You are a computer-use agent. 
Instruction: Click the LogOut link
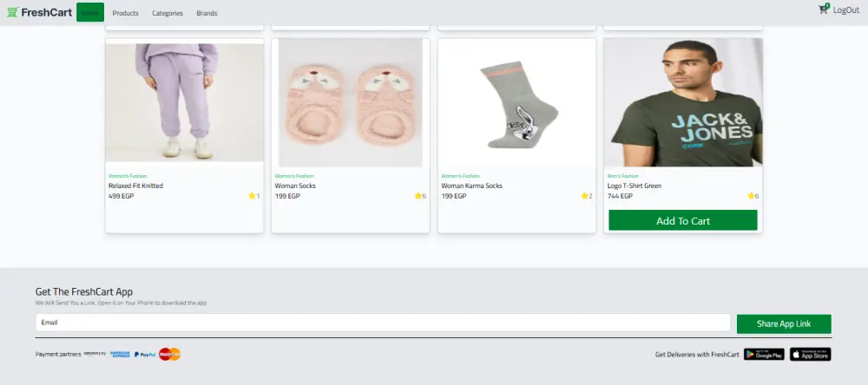click(x=846, y=10)
